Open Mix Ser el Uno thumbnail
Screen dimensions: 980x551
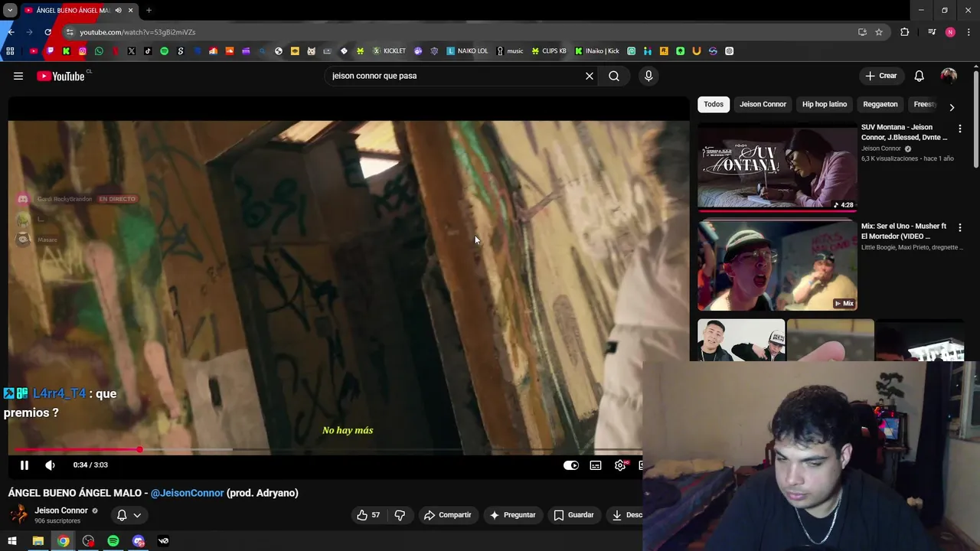(777, 265)
